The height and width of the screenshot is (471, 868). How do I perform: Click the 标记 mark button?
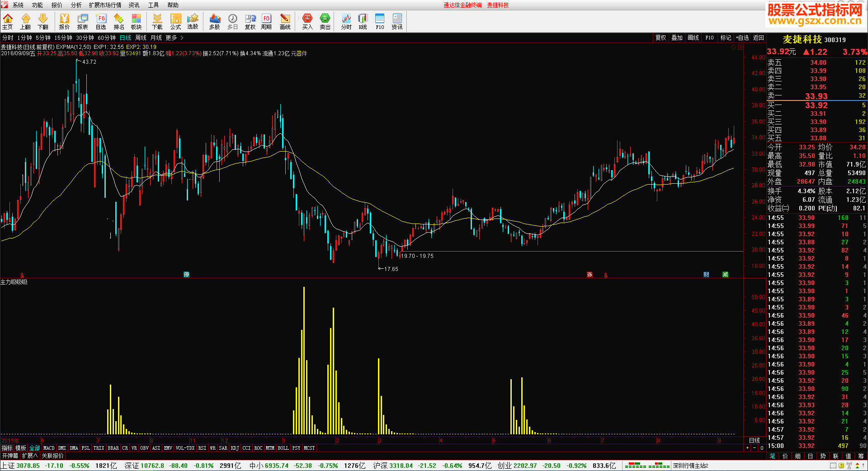click(x=726, y=38)
